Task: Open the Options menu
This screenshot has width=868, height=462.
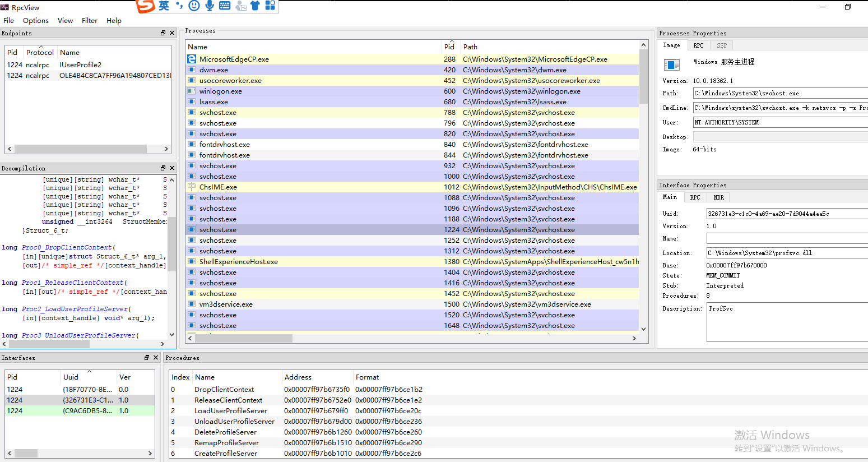Action: pyautogui.click(x=36, y=20)
